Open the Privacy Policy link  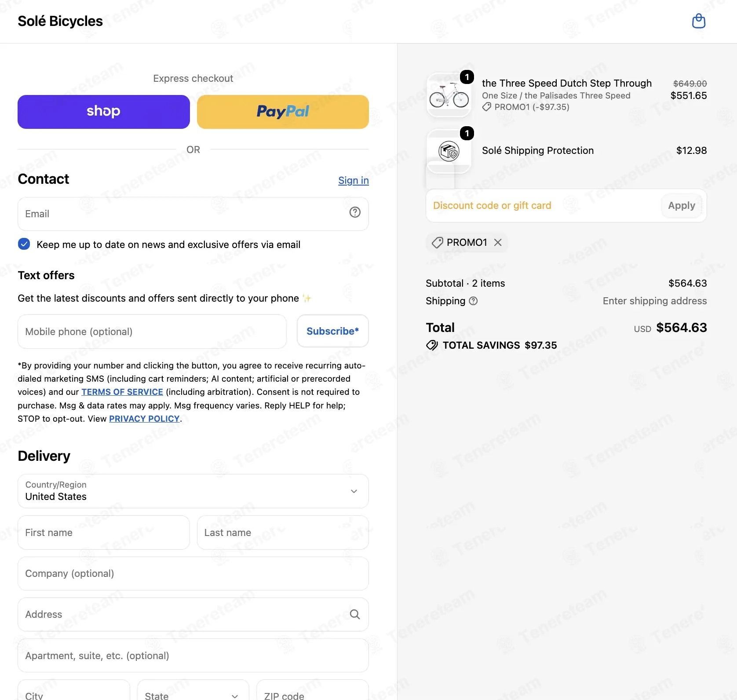pos(144,419)
